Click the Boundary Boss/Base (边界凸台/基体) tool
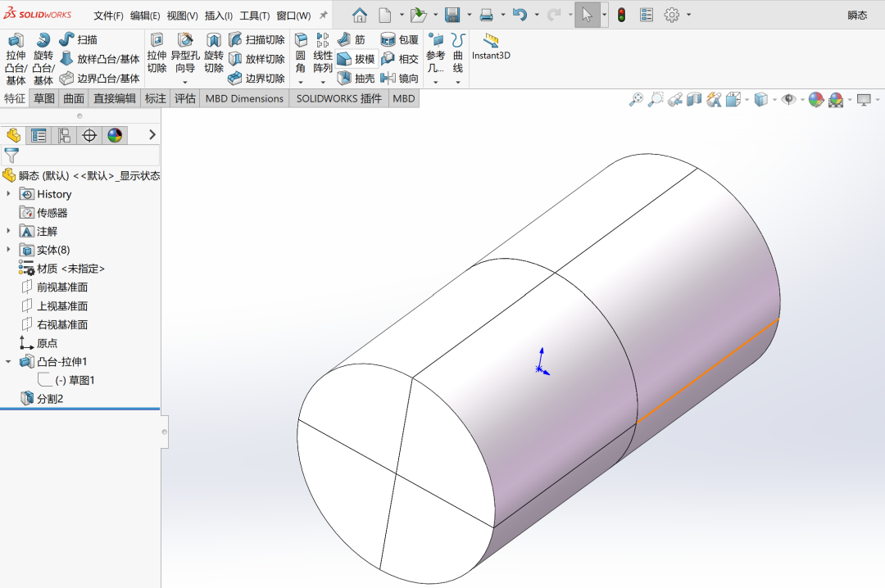This screenshot has height=588, width=885. [x=99, y=78]
